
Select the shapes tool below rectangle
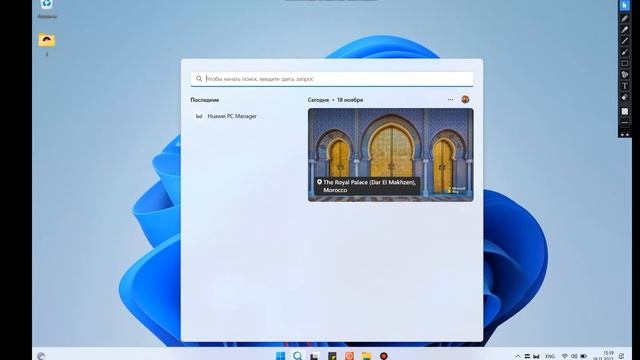coord(624,75)
